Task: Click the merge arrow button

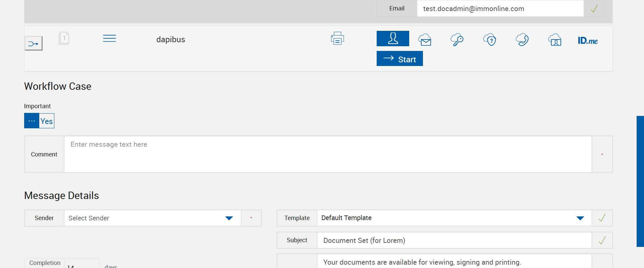Action: click(x=34, y=44)
